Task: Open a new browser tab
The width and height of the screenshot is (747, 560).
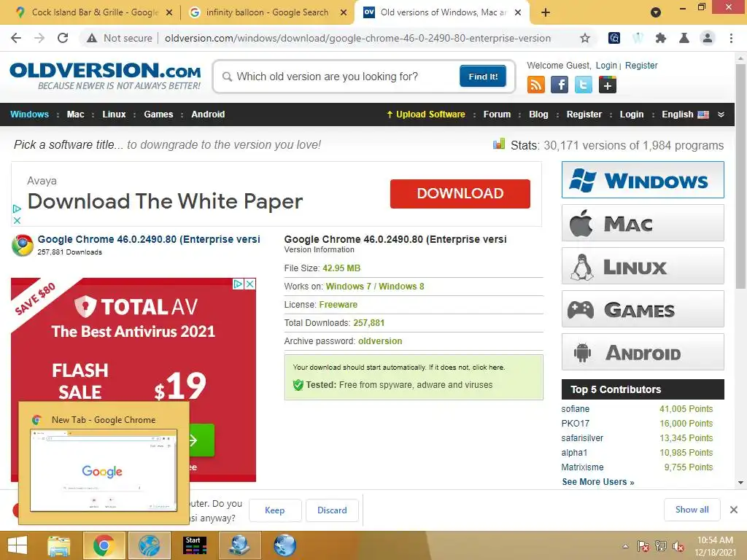Action: (x=546, y=12)
